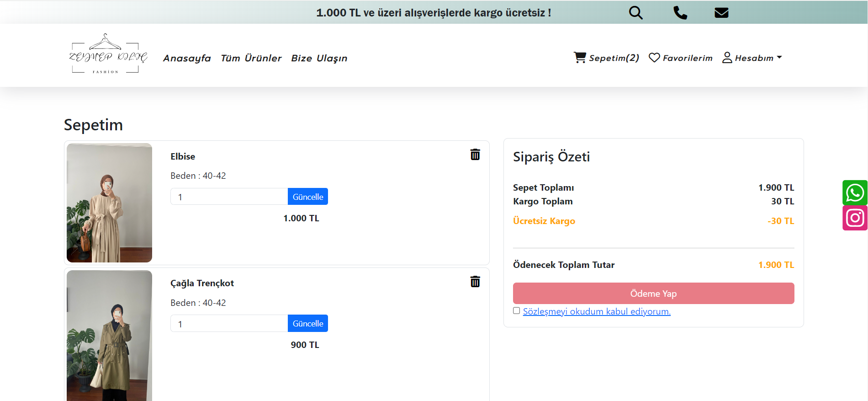Open the WhatsApp chat icon

(x=855, y=192)
